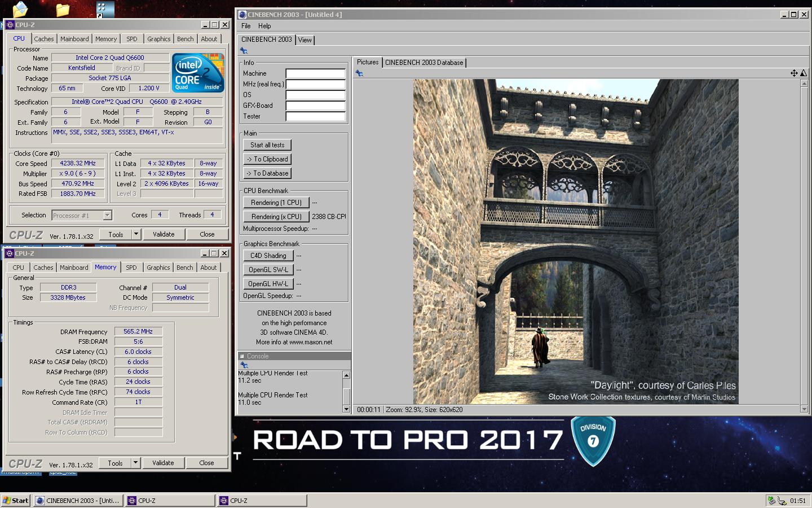Run the C4D Shading benchmark

[x=268, y=256]
